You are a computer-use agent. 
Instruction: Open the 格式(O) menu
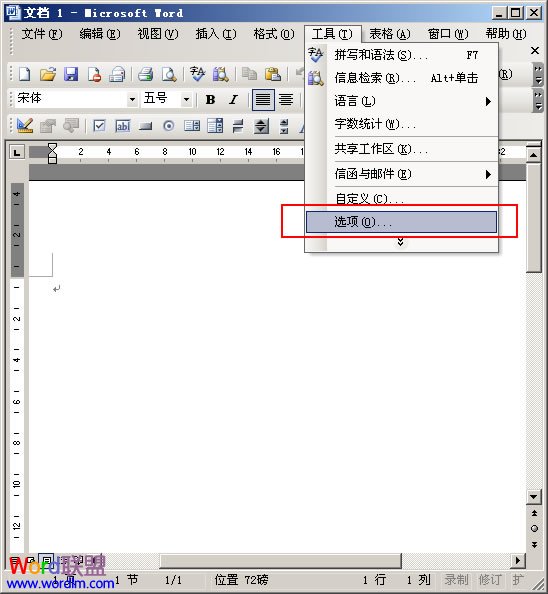pyautogui.click(x=274, y=34)
